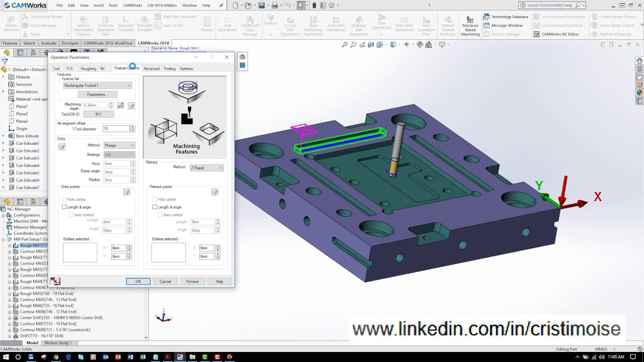The width and height of the screenshot is (644, 362).
Task: Click Generate Operation Plan
Action: (x=106, y=25)
